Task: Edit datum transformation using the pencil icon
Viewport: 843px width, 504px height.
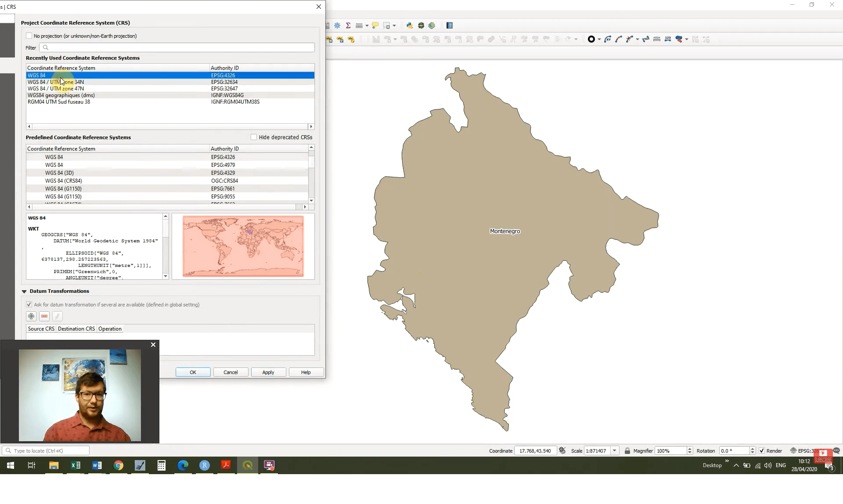Action: point(57,316)
